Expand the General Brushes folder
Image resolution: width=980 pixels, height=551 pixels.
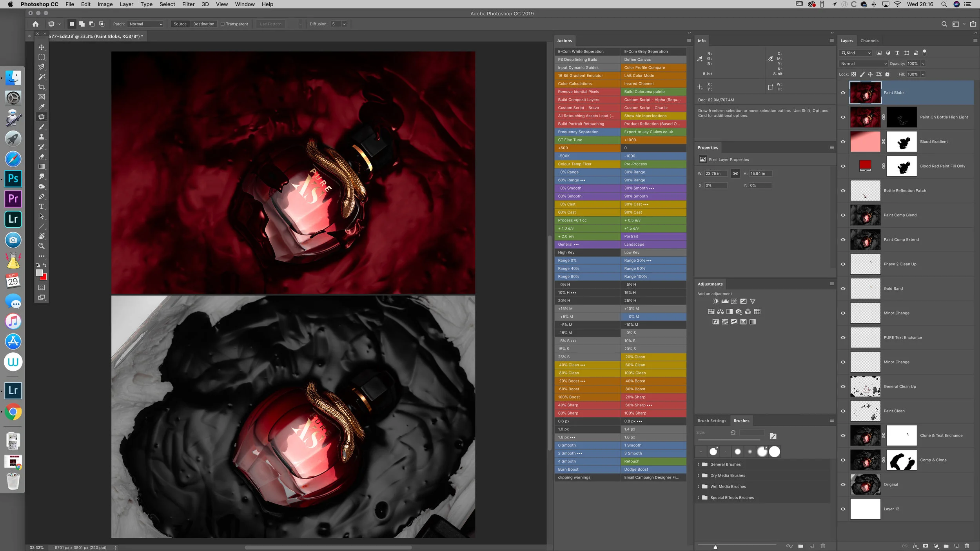click(x=699, y=464)
